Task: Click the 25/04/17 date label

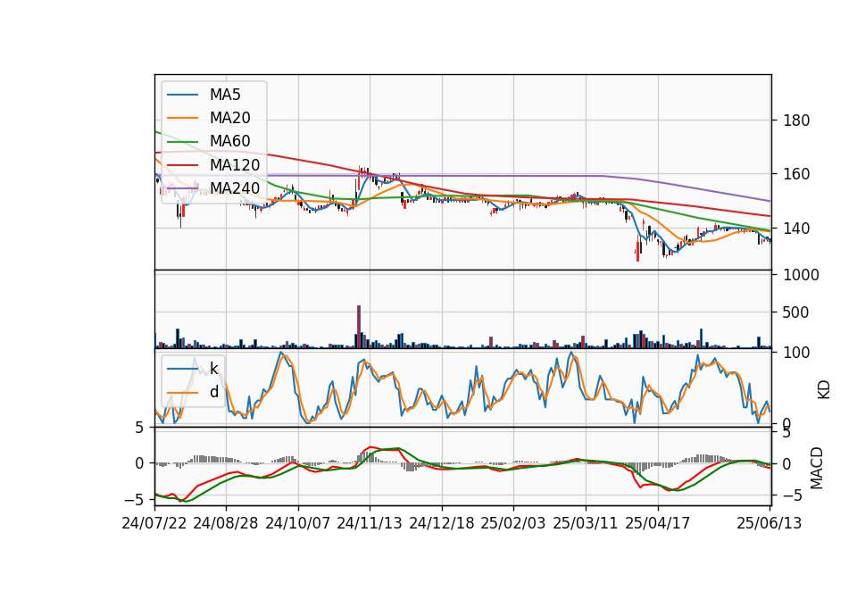Action: (658, 523)
